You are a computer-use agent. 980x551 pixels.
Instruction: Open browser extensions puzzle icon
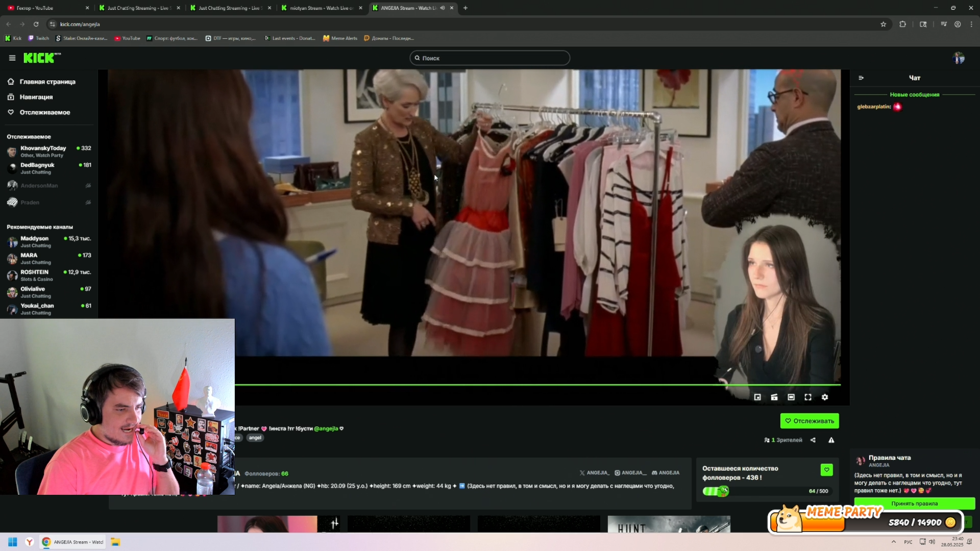(902, 24)
